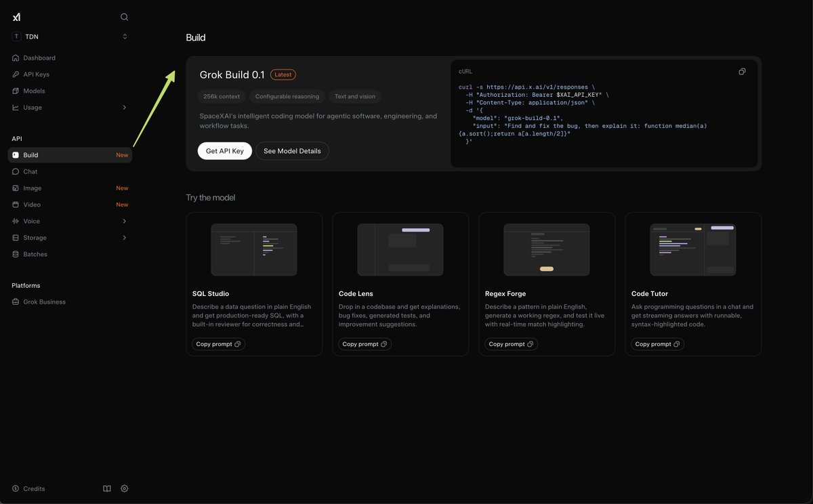
Task: Click the xAI logo
Action: coord(17,17)
